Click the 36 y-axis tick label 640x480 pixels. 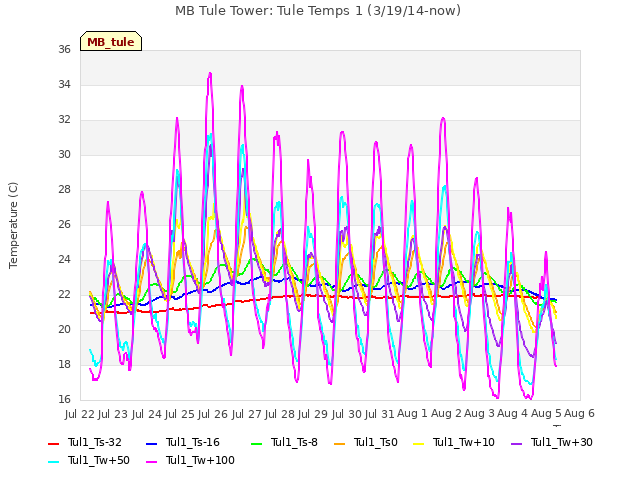click(x=64, y=49)
